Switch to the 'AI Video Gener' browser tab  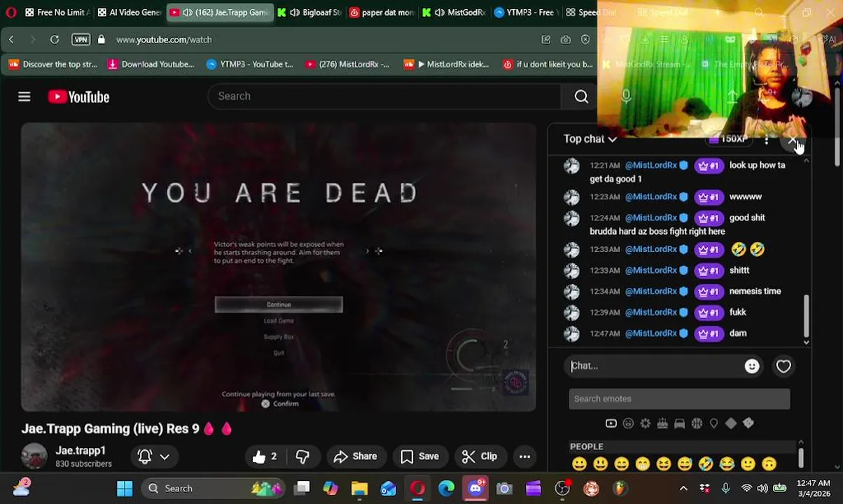tap(130, 13)
